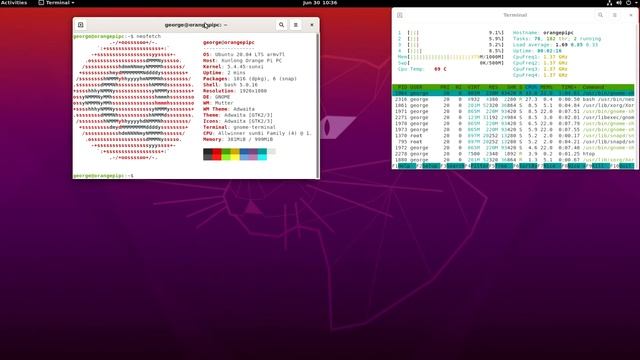Click the Memory line in neofetch output
The height and width of the screenshot is (360, 640).
coord(238,139)
